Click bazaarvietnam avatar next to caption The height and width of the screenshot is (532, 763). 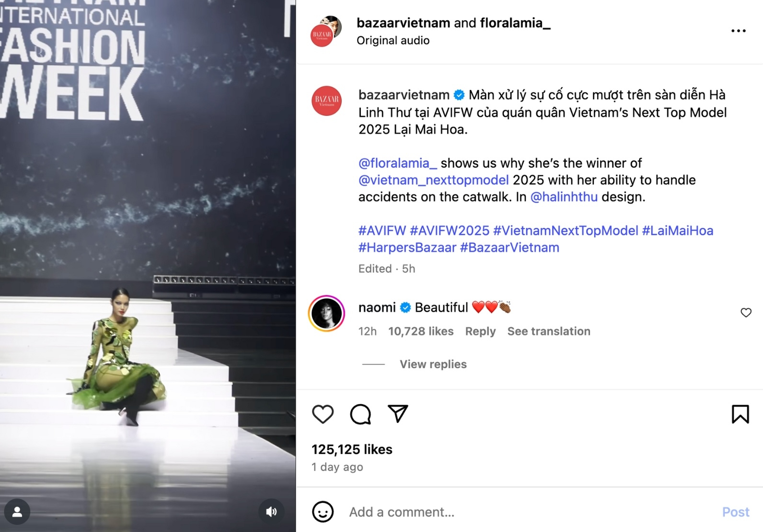pyautogui.click(x=326, y=101)
